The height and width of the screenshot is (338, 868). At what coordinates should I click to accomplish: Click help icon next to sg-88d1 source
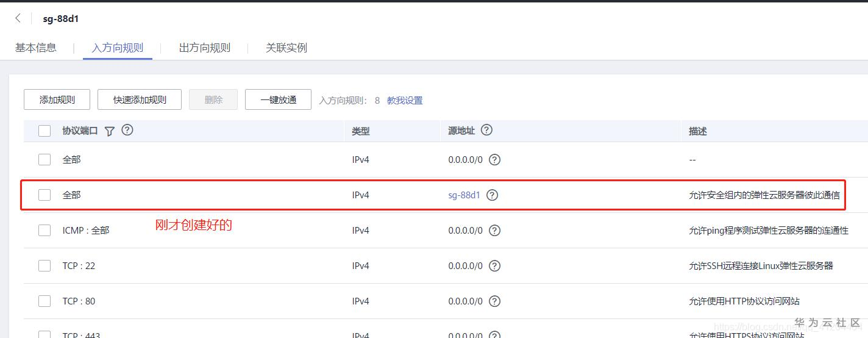coord(493,195)
